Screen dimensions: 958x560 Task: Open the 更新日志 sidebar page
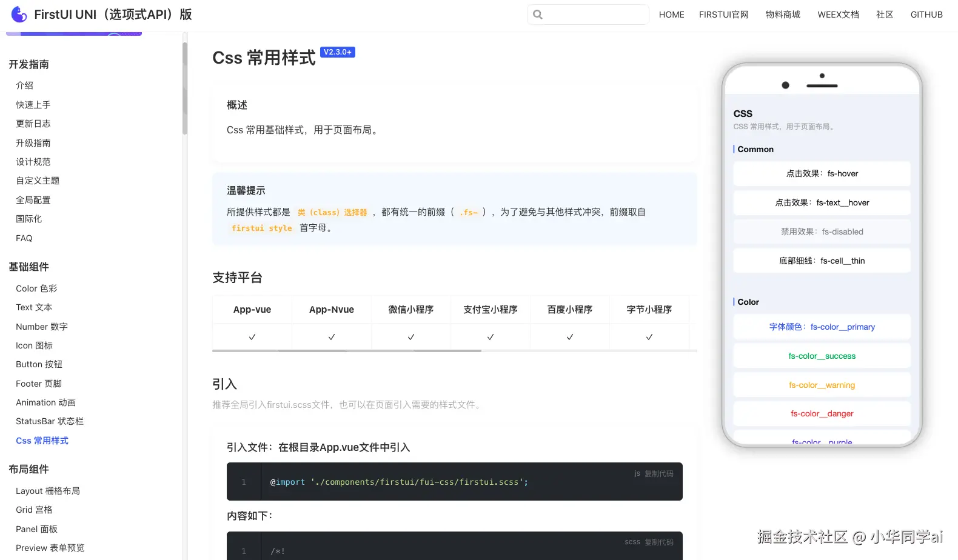point(33,124)
